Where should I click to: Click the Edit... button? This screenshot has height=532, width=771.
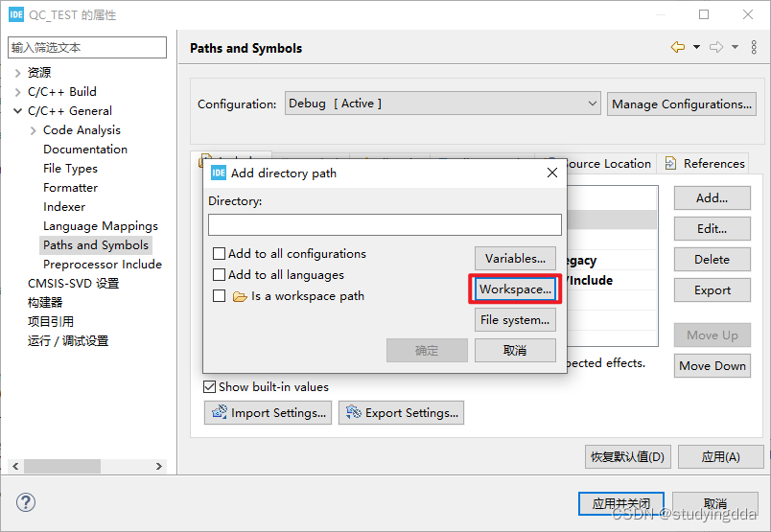[712, 229]
